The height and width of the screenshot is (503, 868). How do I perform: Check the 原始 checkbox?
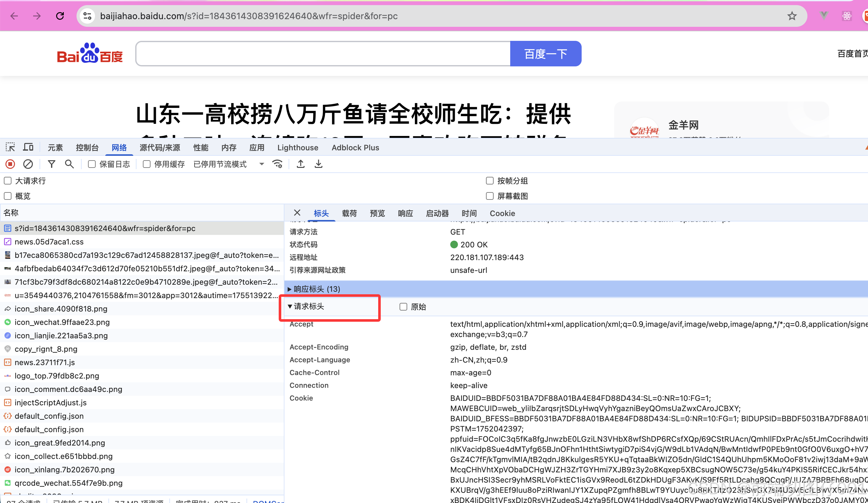coord(403,307)
